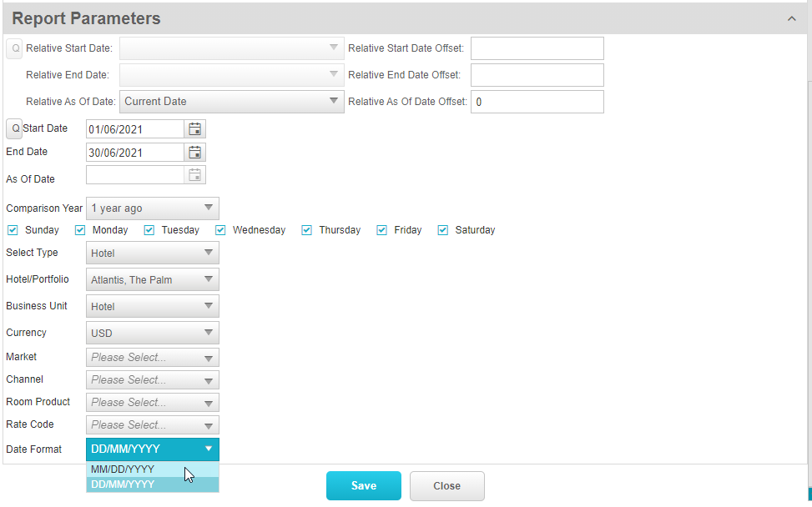Close the Date Format dropdown

(x=152, y=449)
